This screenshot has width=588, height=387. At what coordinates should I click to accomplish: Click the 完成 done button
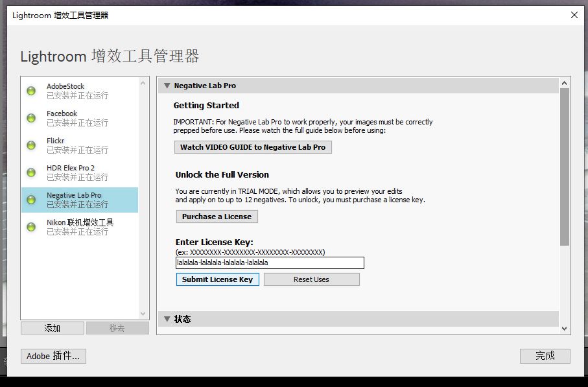tap(545, 356)
